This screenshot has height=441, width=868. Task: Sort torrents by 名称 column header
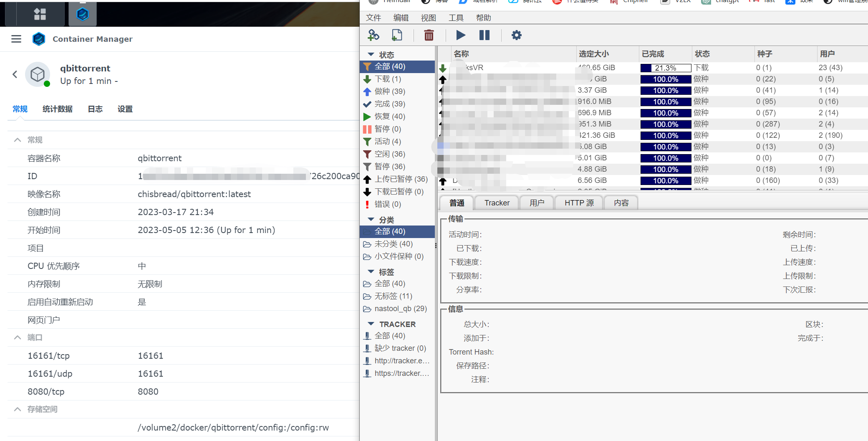pos(514,54)
